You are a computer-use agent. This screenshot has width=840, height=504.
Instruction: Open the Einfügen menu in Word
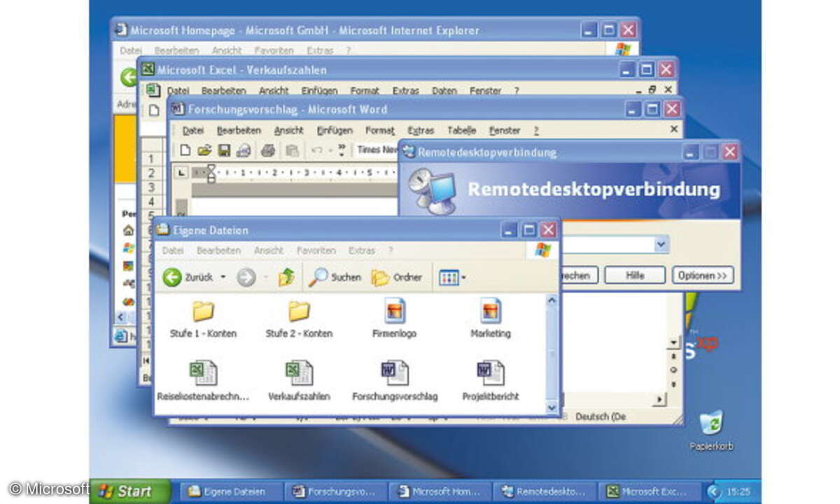coord(335,130)
